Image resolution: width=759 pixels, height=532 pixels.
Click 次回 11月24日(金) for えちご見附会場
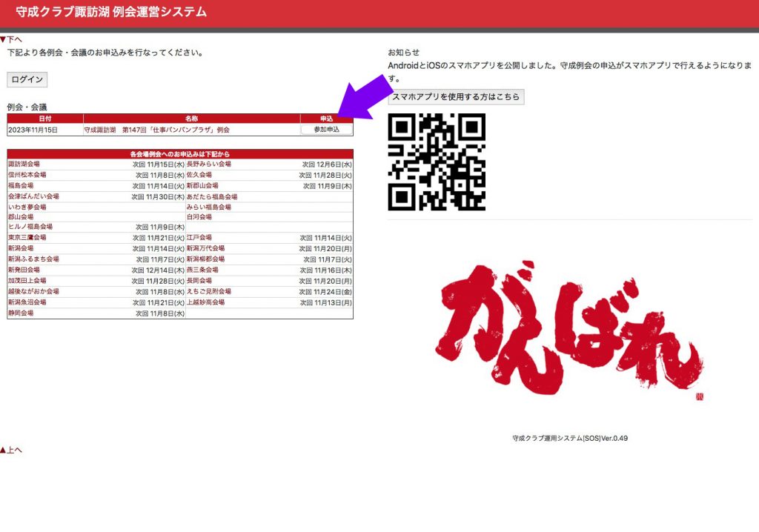[x=325, y=292]
